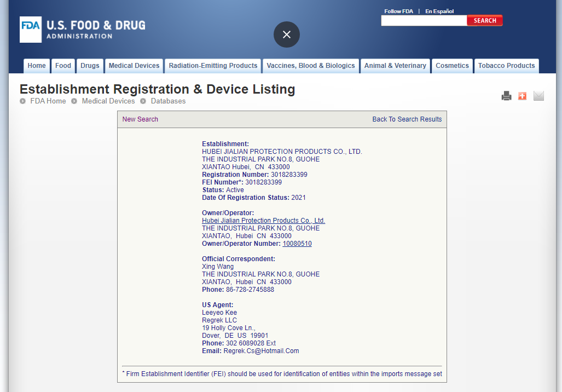Click the red SEARCH button
This screenshot has height=392, width=562.
coord(485,20)
